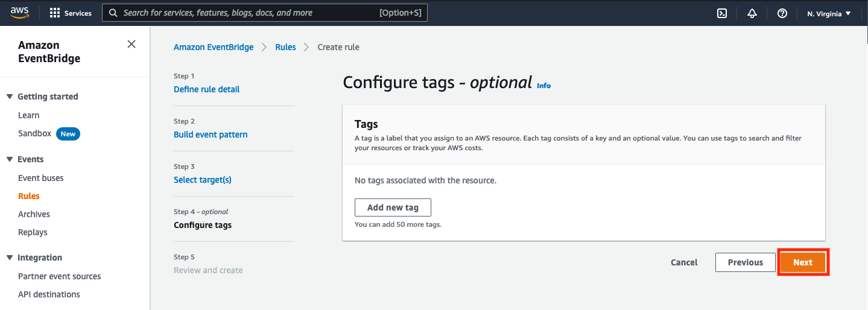The height and width of the screenshot is (310, 868).
Task: Click the Review and create step text
Action: coord(208,270)
